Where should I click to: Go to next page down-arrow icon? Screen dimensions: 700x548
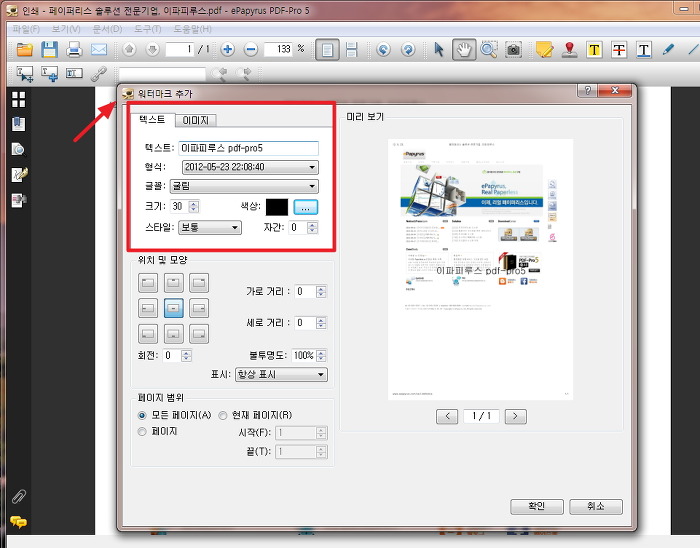click(x=152, y=49)
